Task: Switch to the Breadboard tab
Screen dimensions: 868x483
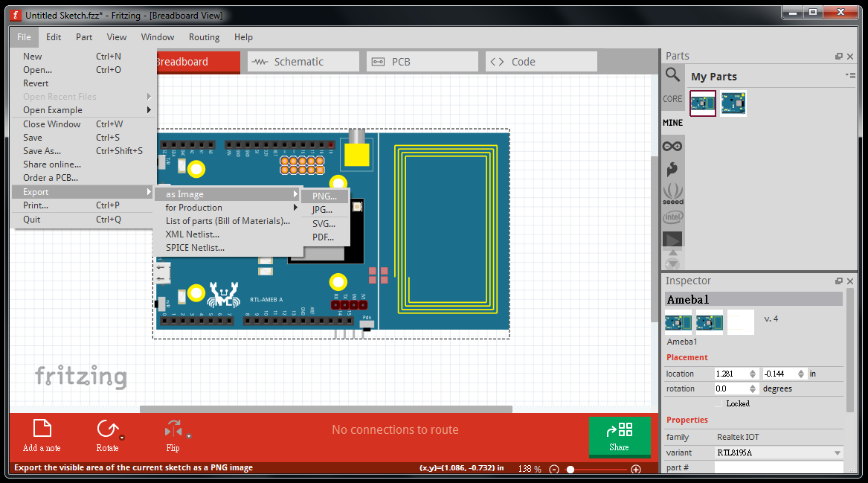Action: click(198, 62)
